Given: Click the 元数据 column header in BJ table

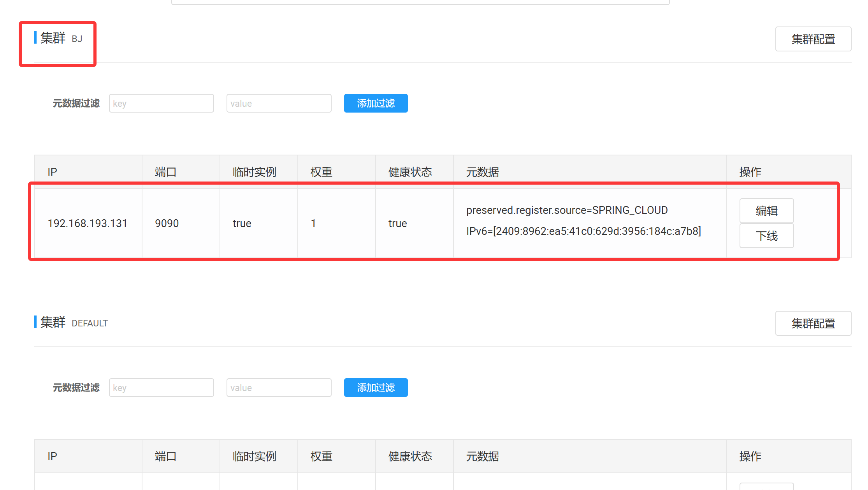Looking at the screenshot, I should click(482, 172).
